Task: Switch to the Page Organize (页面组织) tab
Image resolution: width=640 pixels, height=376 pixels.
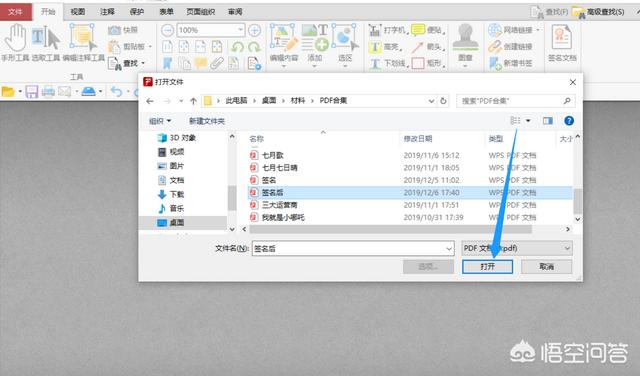Action: coord(200,12)
